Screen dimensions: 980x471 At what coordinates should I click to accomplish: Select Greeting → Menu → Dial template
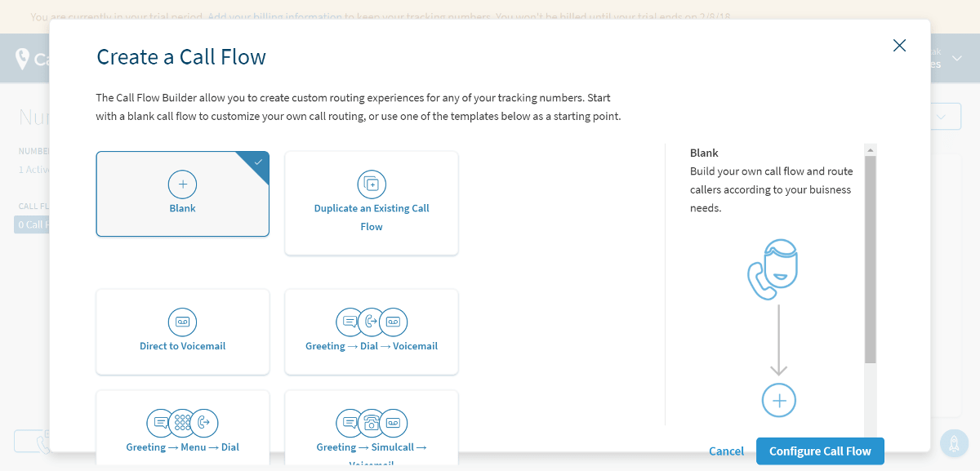pyautogui.click(x=183, y=428)
